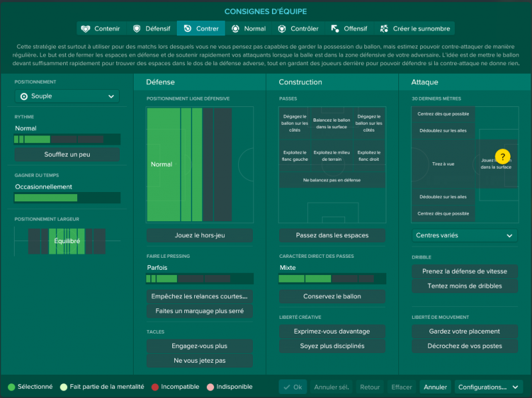Toggle Soyez plus disciplinés option

point(332,346)
